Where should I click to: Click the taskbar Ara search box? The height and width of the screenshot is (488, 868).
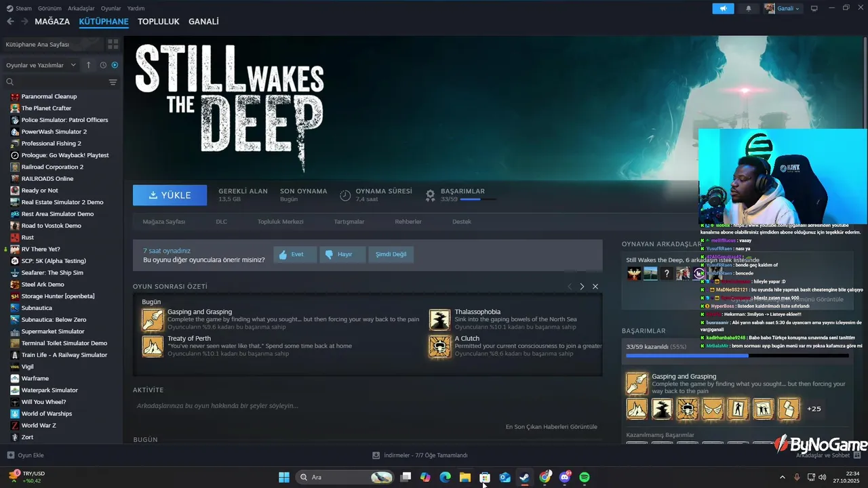pos(345,477)
